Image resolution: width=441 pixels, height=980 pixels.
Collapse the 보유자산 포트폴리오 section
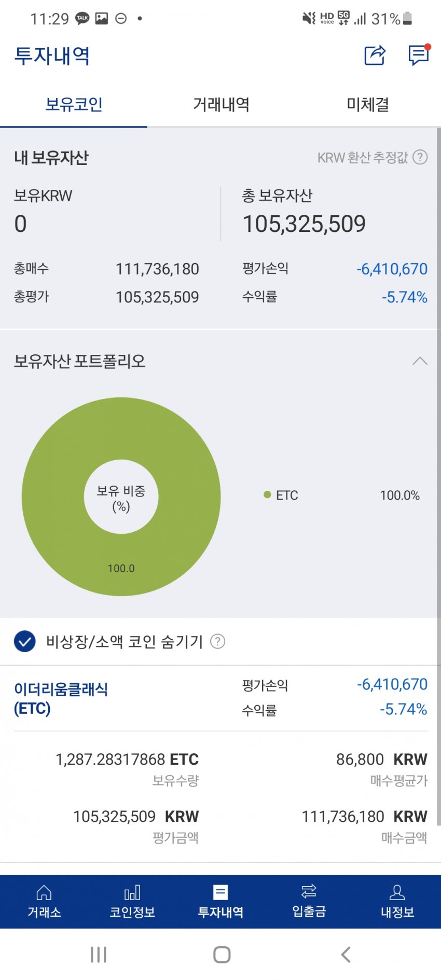[x=420, y=361]
